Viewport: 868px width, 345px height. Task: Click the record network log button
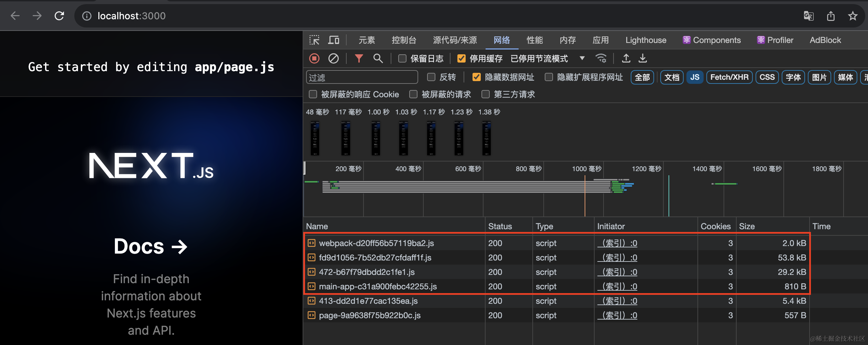(314, 58)
